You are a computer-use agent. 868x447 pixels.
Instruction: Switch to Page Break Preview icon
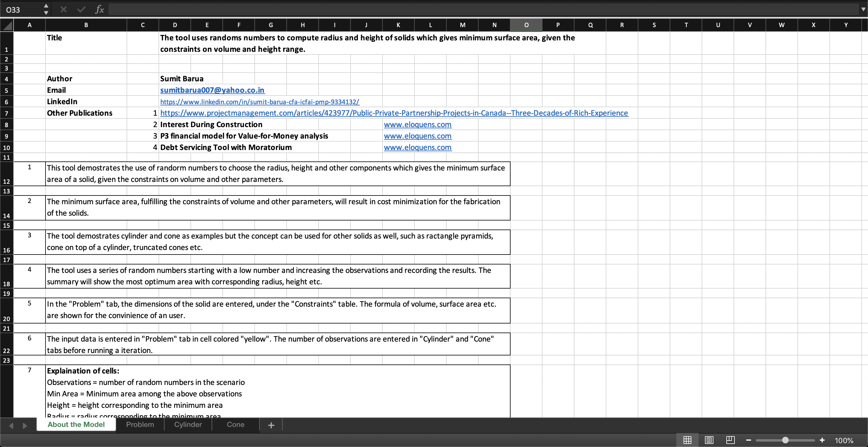[730, 440]
